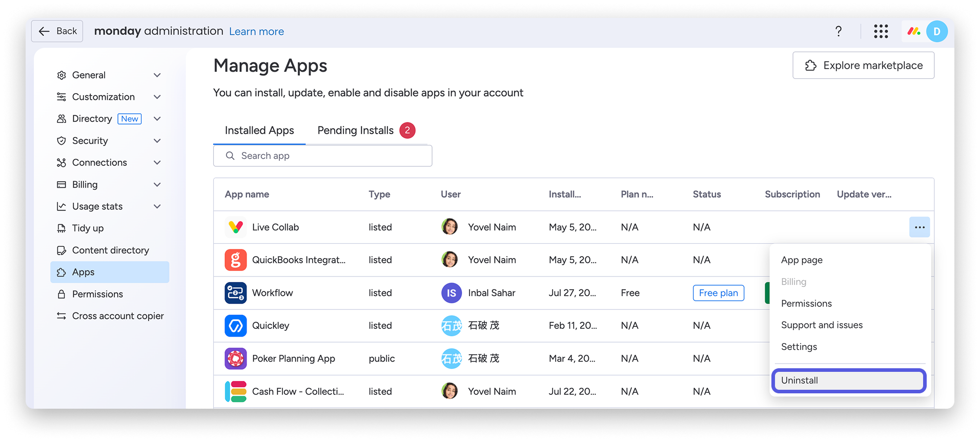980x442 pixels.
Task: Click the Status column header
Action: pos(707,195)
